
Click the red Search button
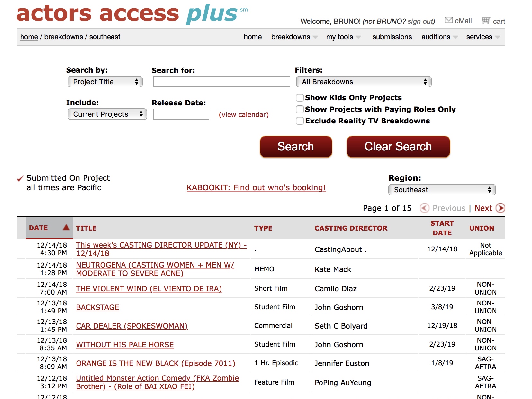[x=296, y=147]
